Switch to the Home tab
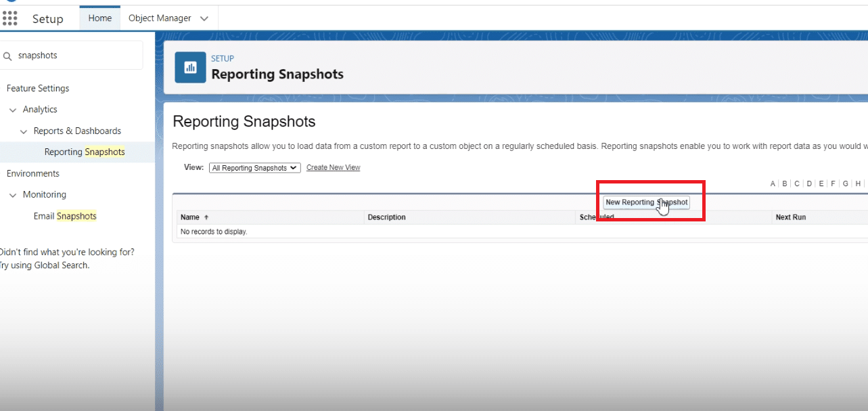The width and height of the screenshot is (868, 411). [x=100, y=18]
